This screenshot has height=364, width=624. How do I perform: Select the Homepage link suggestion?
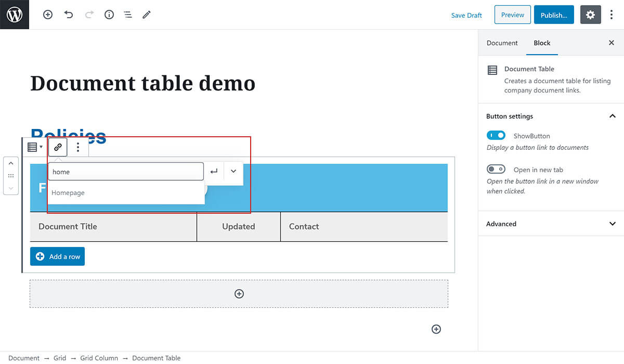pyautogui.click(x=68, y=193)
